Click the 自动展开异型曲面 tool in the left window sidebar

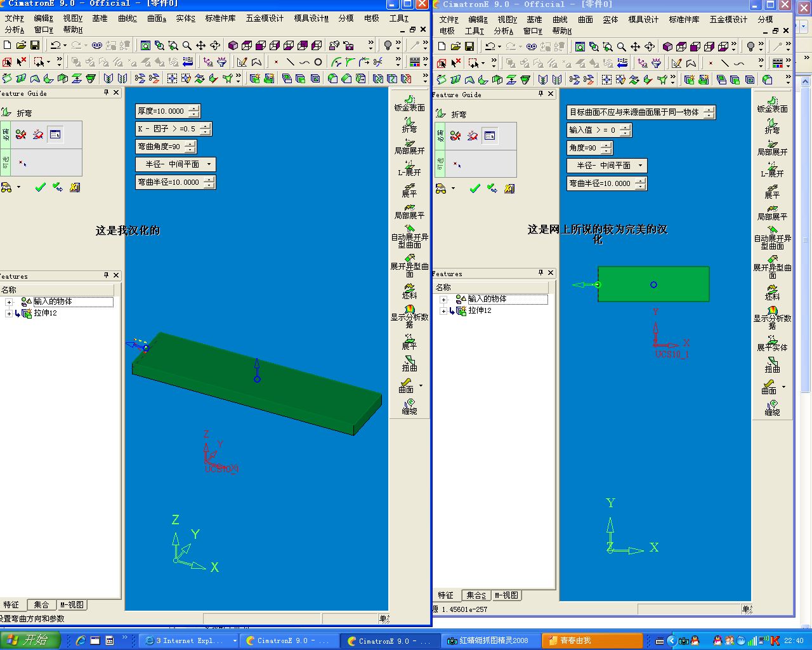click(410, 237)
